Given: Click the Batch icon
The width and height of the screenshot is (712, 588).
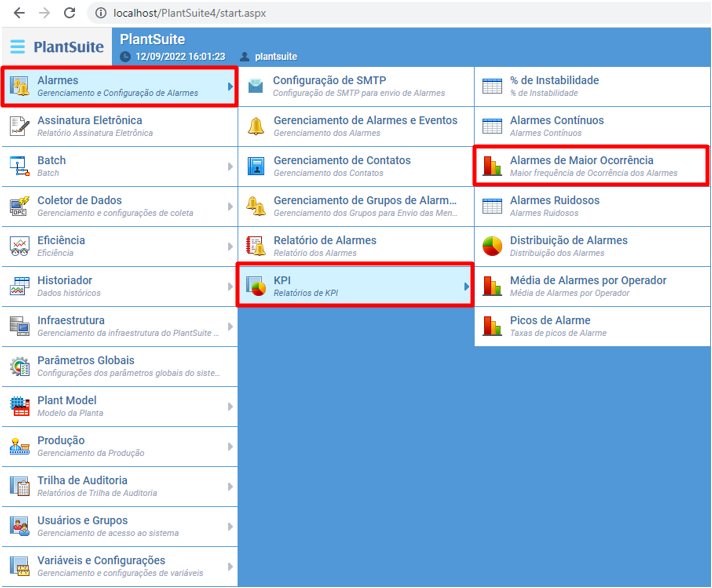Looking at the screenshot, I should tap(20, 166).
